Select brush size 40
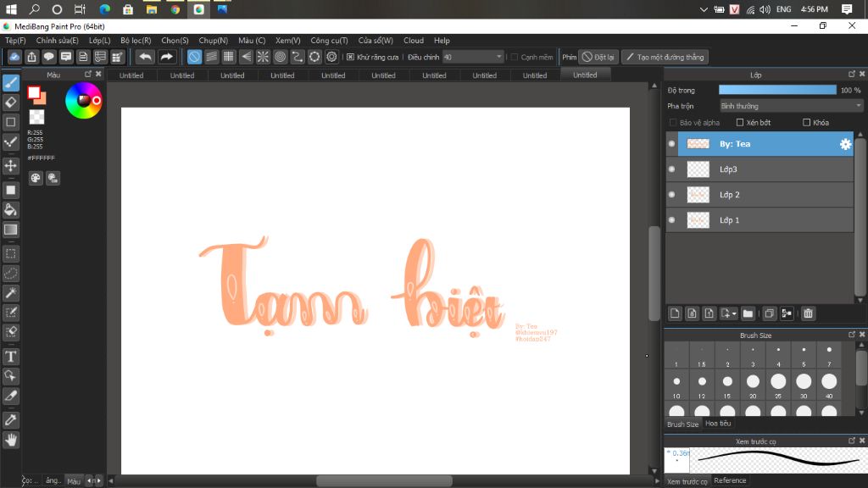Image resolution: width=868 pixels, height=488 pixels. click(x=829, y=385)
